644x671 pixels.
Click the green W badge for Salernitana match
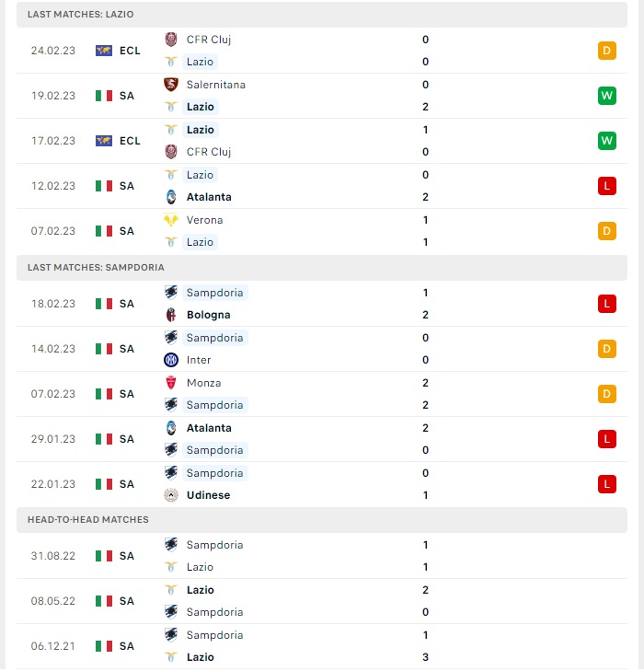[x=607, y=96]
